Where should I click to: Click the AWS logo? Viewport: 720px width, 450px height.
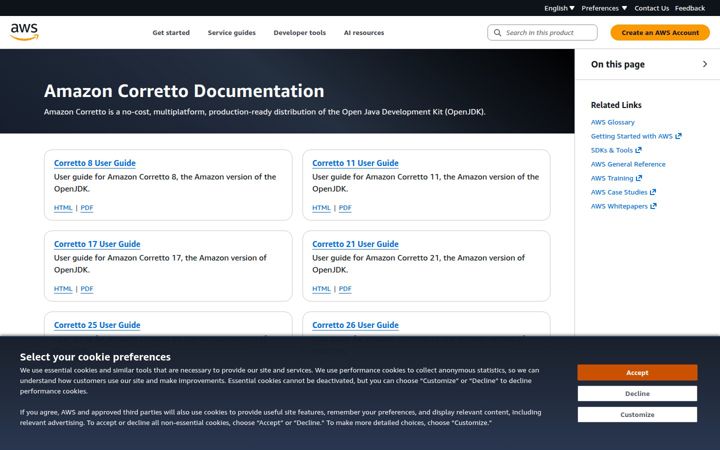[24, 32]
